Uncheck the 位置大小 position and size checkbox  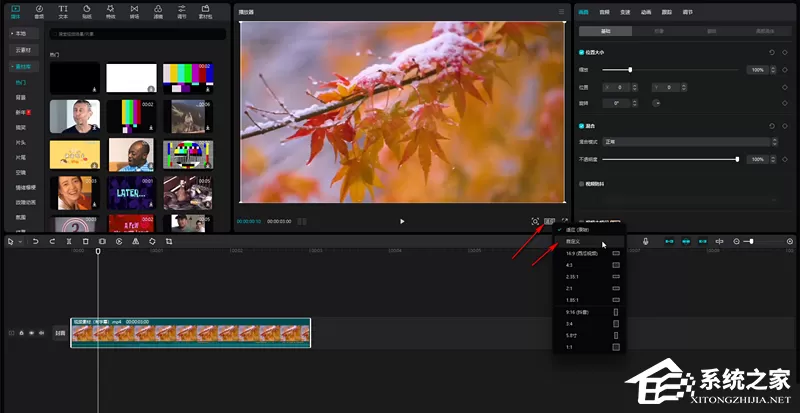pyautogui.click(x=582, y=53)
